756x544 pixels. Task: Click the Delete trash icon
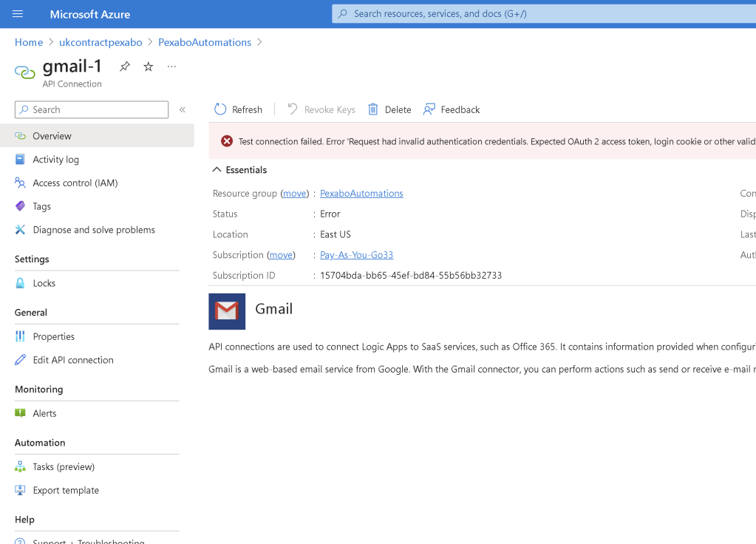(x=372, y=109)
